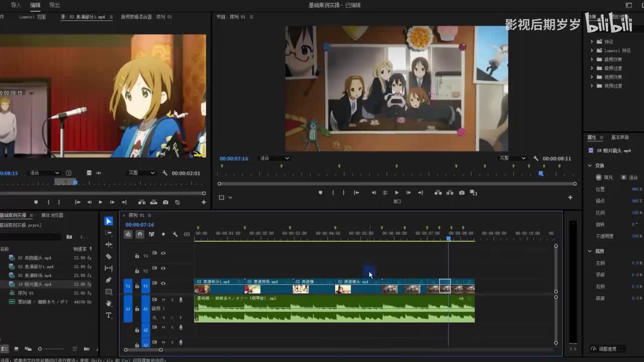Play the source monitor clip
Image resolution: width=644 pixels, height=362 pixels.
[100, 202]
